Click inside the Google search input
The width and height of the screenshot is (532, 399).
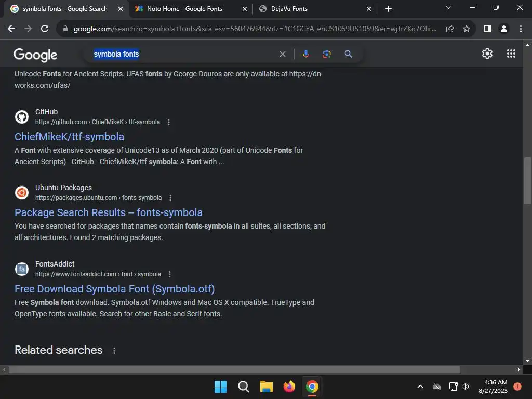[x=183, y=54]
